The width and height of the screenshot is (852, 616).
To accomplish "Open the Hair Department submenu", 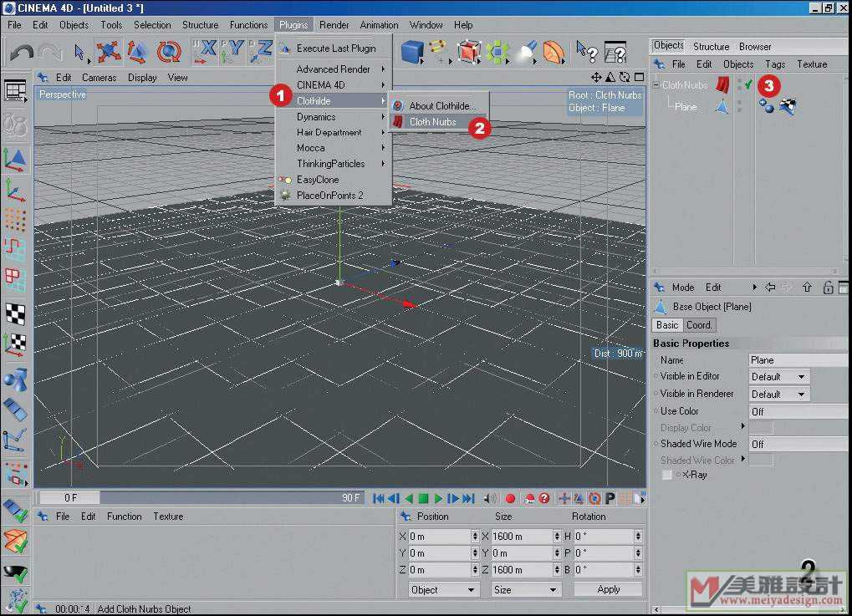I will (334, 132).
